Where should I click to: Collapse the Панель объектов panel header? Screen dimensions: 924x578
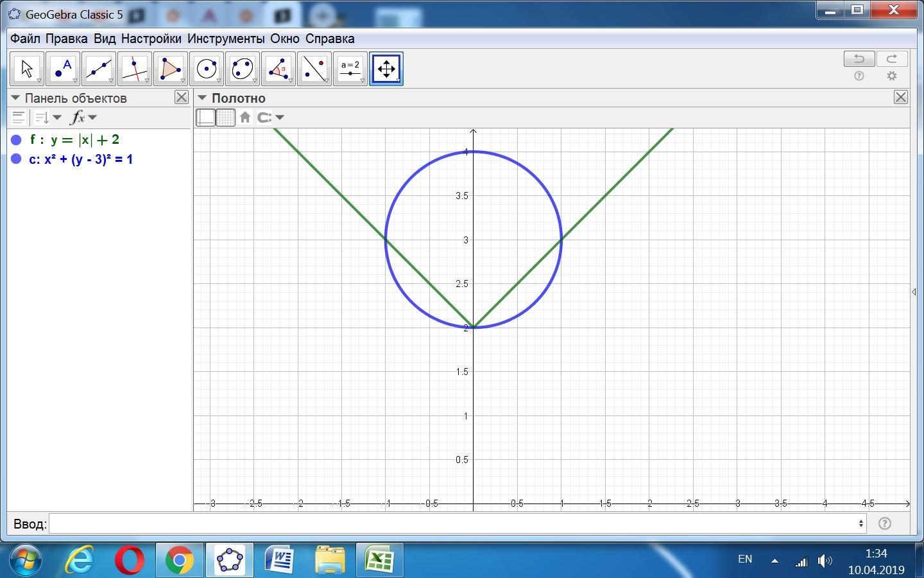point(16,98)
